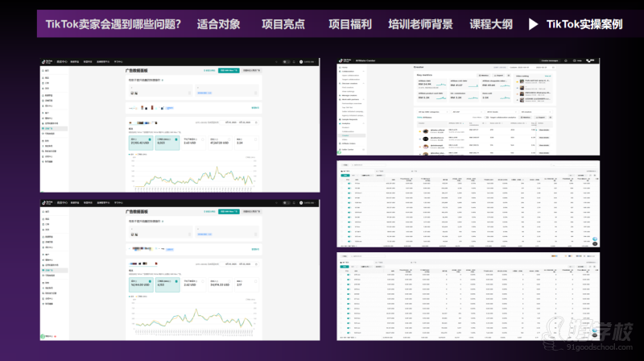Screen dimensions: 644x361
Task: Collapse the Analytics sidebar section
Action: 364,123
